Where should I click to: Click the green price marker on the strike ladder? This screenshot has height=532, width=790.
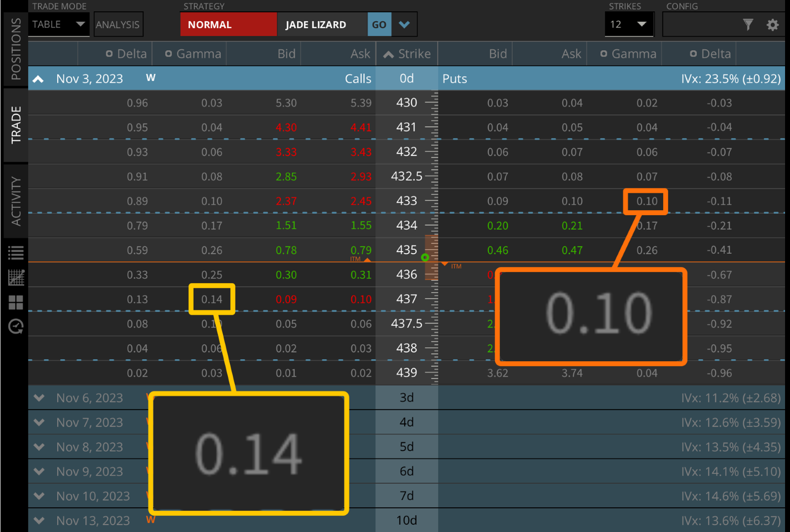[426, 257]
